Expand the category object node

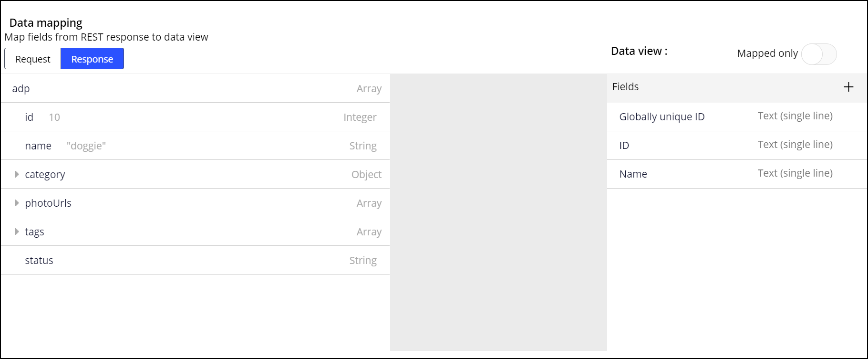click(x=17, y=174)
